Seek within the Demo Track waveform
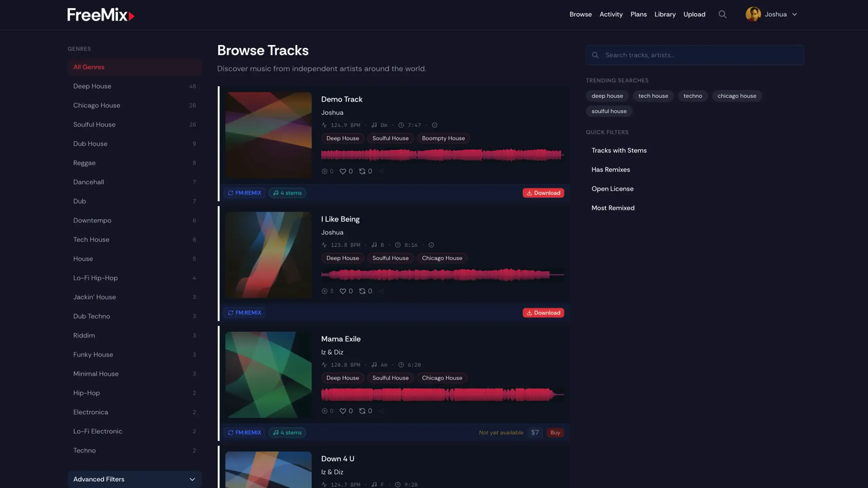868x488 pixels. click(x=442, y=155)
